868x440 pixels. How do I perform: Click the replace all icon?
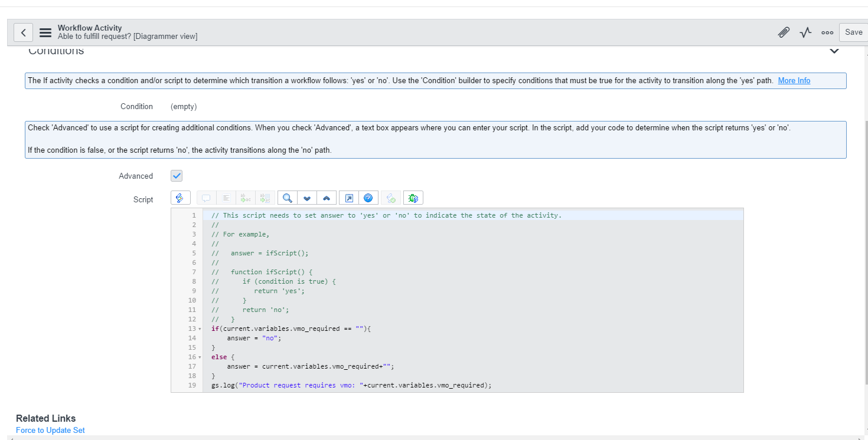click(265, 198)
